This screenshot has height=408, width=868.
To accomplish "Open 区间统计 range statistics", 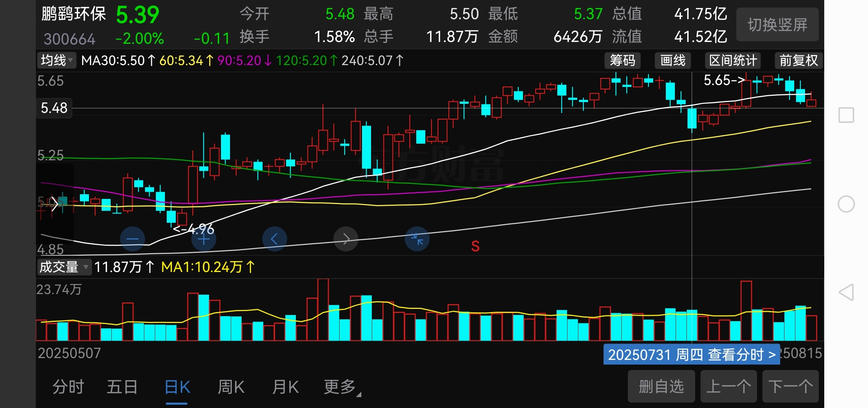I will click(x=733, y=60).
